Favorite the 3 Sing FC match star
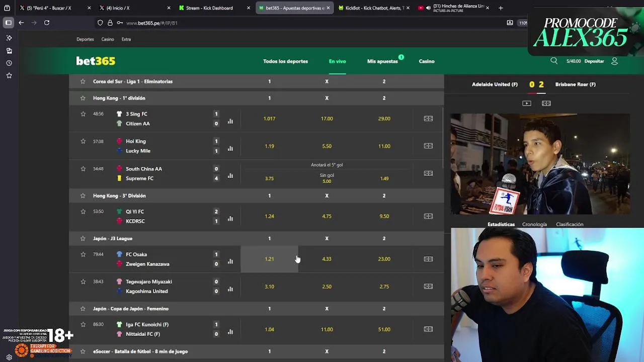Viewport: 644px width, 362px height. pos(83,114)
